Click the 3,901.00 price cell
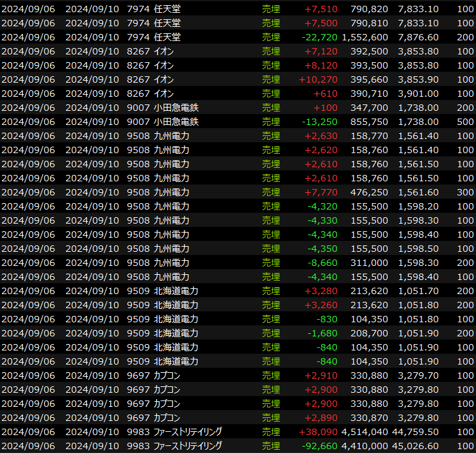The width and height of the screenshot is (476, 453). click(x=418, y=94)
